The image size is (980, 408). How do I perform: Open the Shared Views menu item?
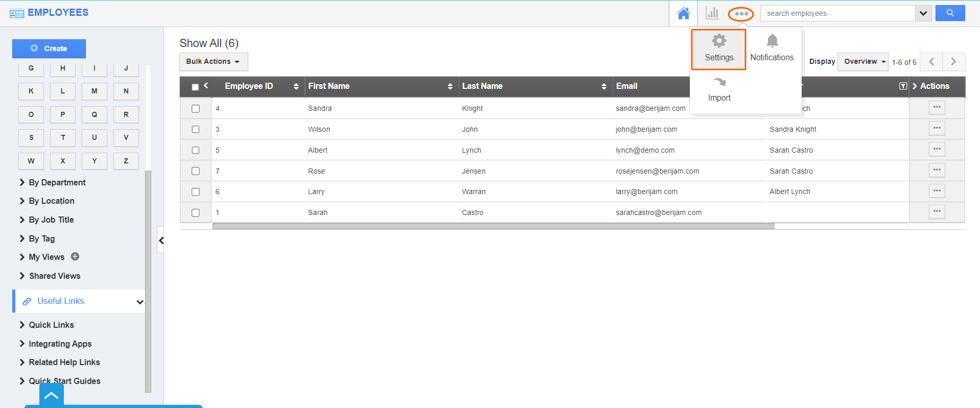54,276
